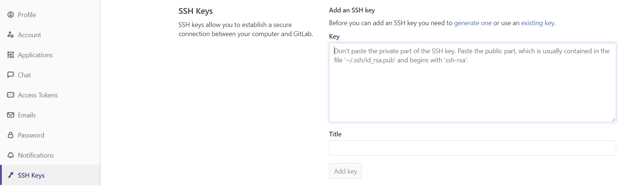Open the Profile settings page
The image size is (644, 186).
pos(27,15)
